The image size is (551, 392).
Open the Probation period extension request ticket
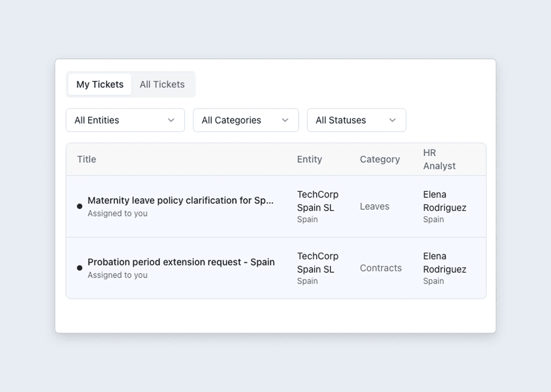(181, 262)
